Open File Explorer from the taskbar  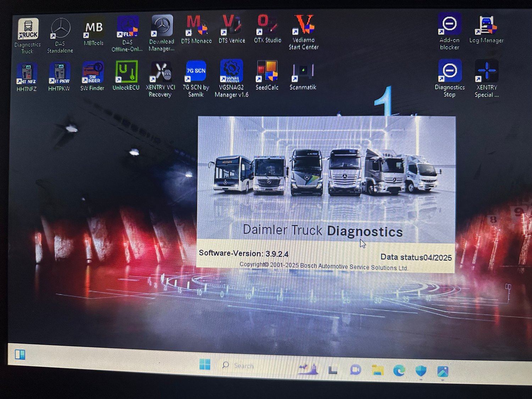click(378, 371)
